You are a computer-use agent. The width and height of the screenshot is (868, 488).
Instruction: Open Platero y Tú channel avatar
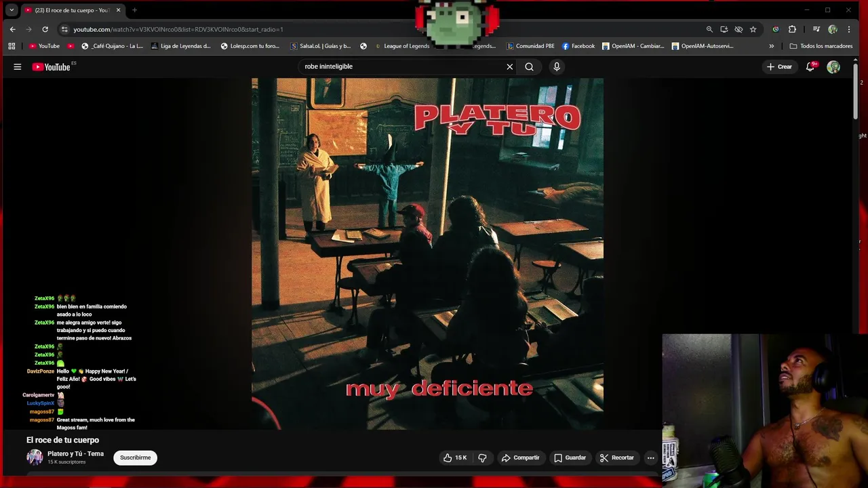(x=35, y=457)
